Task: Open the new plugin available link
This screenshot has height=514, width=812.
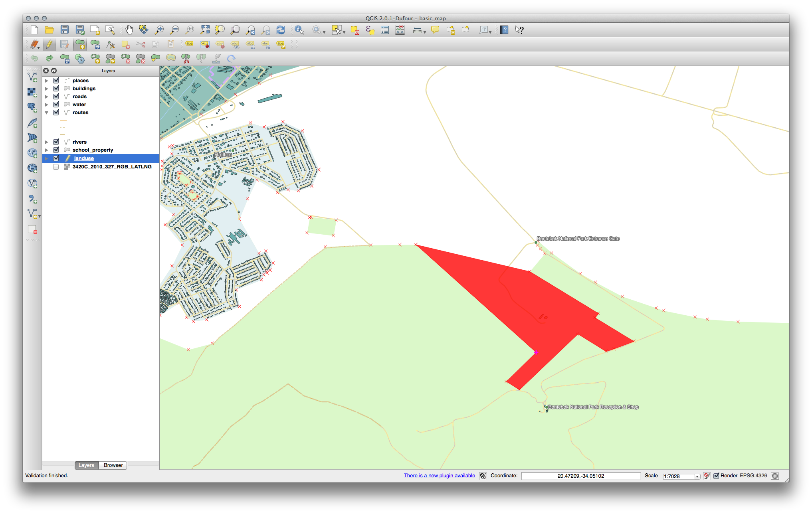Action: click(x=439, y=476)
